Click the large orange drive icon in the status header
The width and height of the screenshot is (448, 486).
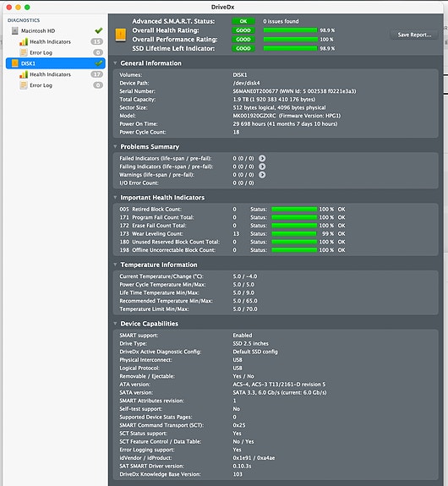click(x=121, y=35)
